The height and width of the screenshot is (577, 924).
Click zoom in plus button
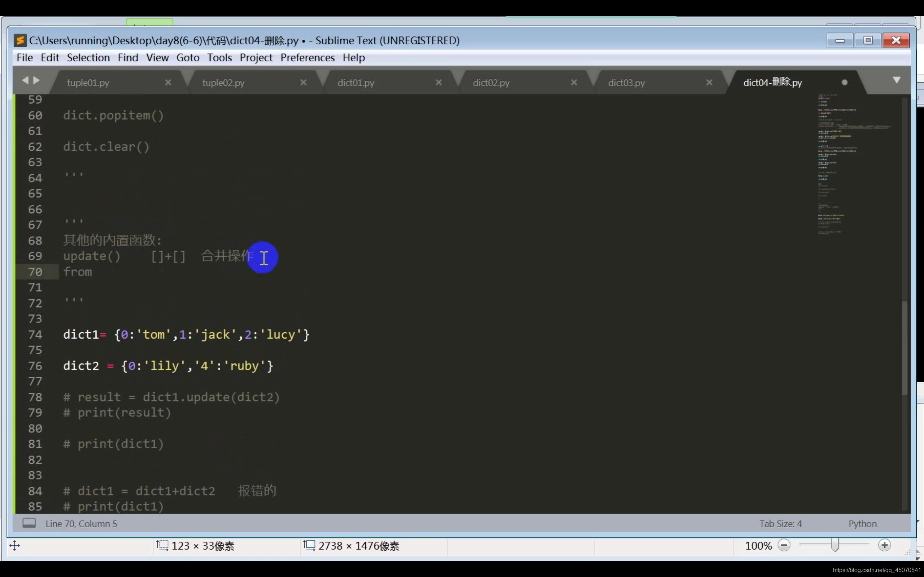point(884,545)
